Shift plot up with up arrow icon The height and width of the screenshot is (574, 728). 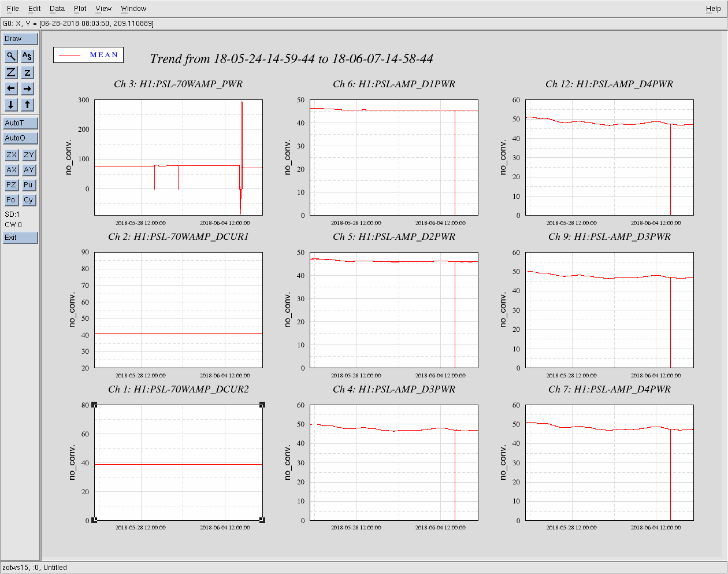tap(28, 105)
